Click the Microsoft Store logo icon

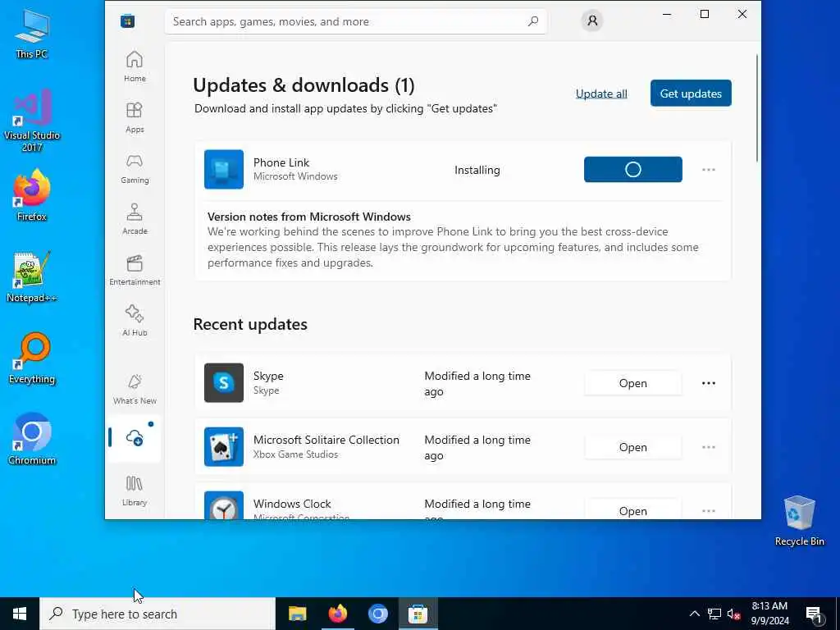tap(127, 21)
